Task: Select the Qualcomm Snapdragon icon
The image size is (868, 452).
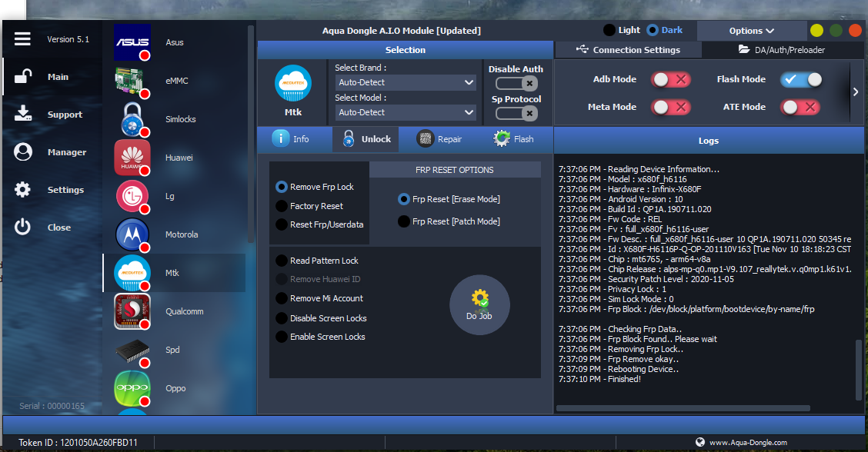Action: click(132, 311)
